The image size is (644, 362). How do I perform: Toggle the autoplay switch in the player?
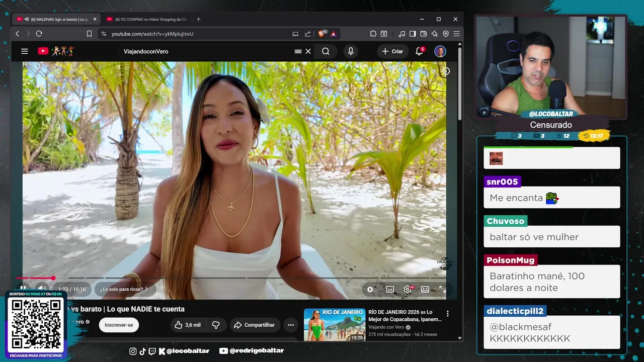370,289
